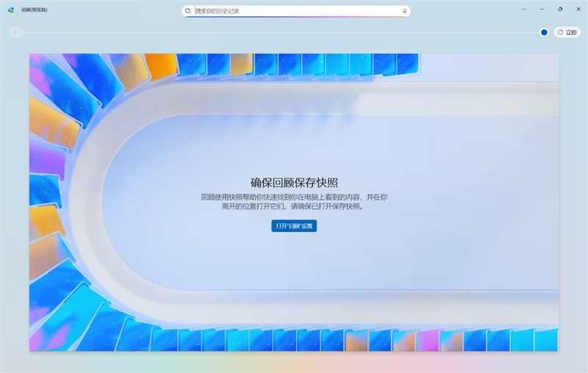
Task: Click the "确保回顾保存快照" heading text
Action: (294, 183)
